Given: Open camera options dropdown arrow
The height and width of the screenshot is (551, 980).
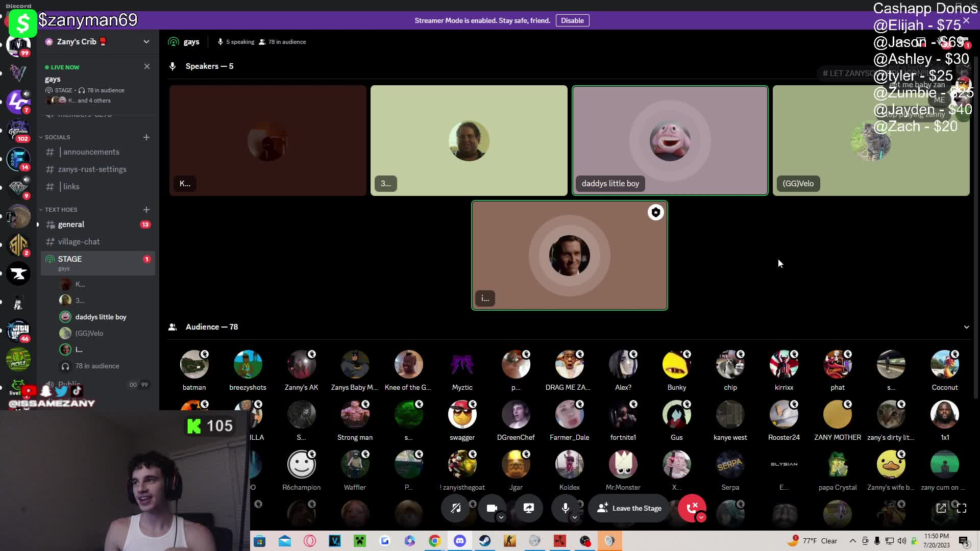Looking at the screenshot, I should click(x=501, y=517).
